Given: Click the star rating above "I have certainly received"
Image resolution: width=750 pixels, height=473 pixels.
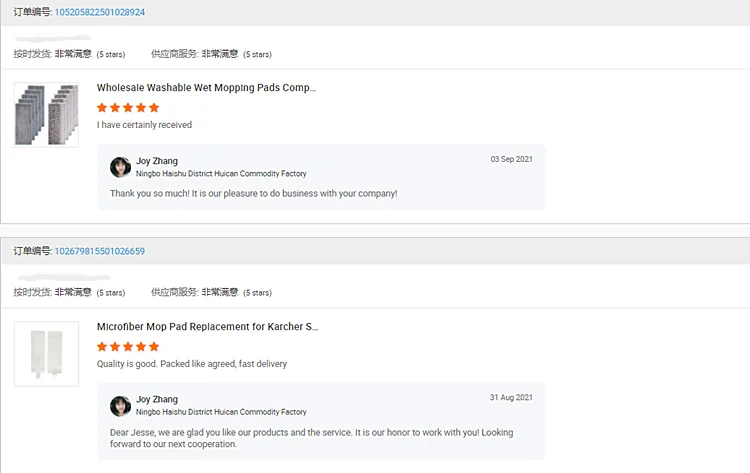Looking at the screenshot, I should pyautogui.click(x=127, y=107).
